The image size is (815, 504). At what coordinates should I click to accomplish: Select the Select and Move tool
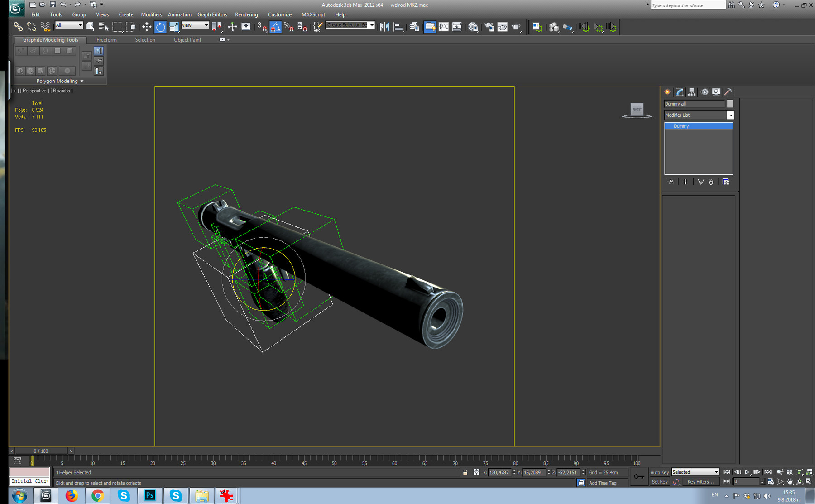pyautogui.click(x=147, y=27)
